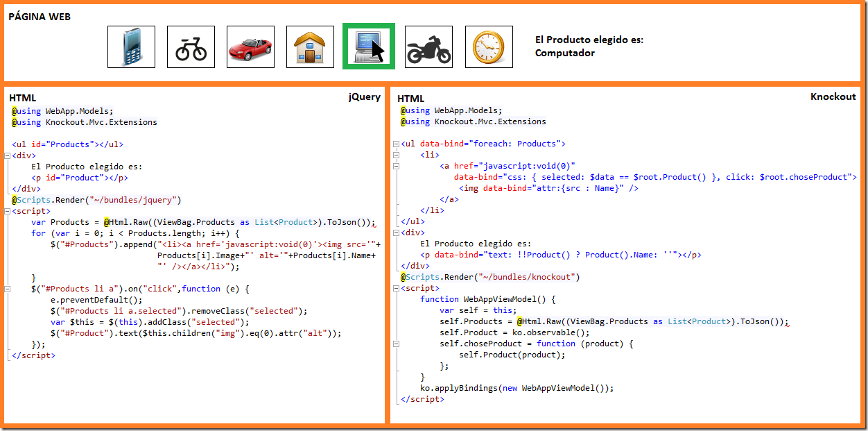Viewport: 868px width, 431px height.
Task: Collapse the <div> block in jQuery panel
Action: (x=7, y=155)
